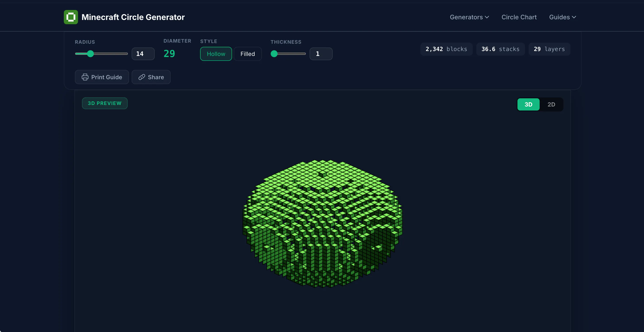Click the radius slider handle
This screenshot has height=332, width=644.
tap(90, 53)
